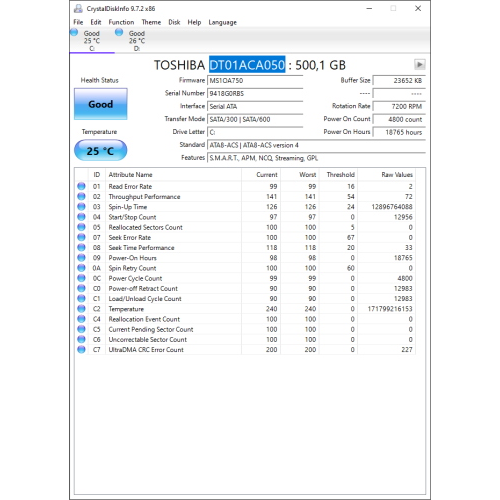
Task: Open the Language menu
Action: click(x=223, y=22)
